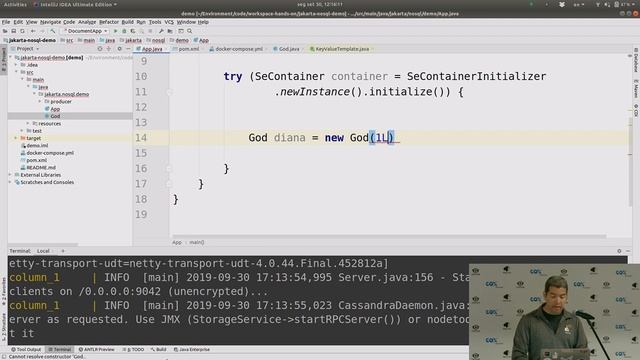Collapse the jakarta-nosql-demo root node

point(11,58)
